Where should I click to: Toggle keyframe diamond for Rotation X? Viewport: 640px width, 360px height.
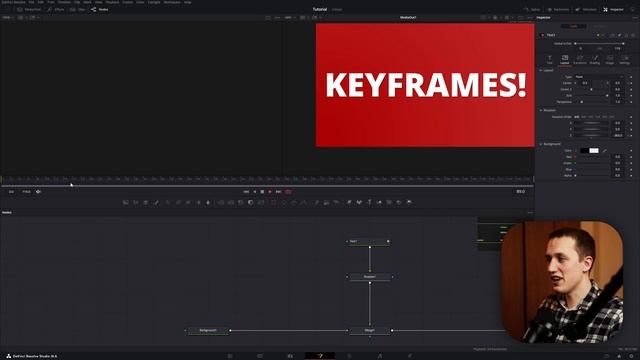coord(631,123)
